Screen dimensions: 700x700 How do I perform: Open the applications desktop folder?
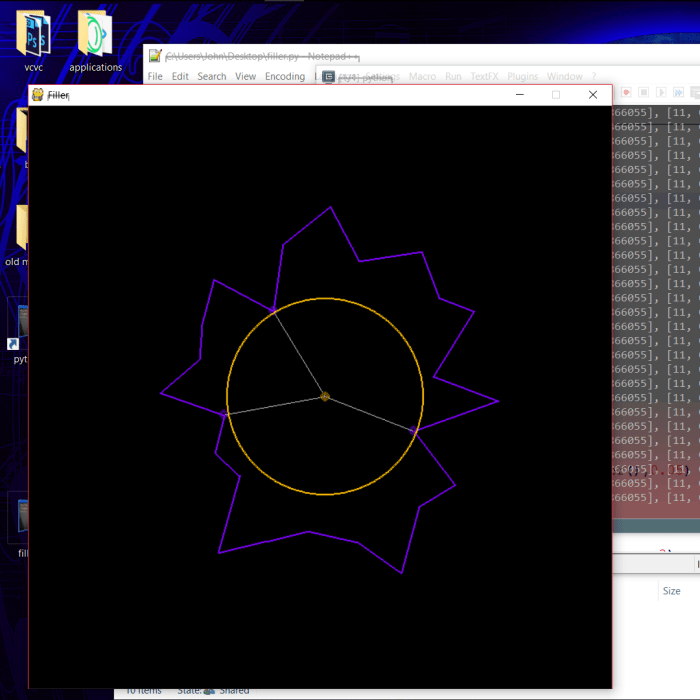[x=95, y=41]
